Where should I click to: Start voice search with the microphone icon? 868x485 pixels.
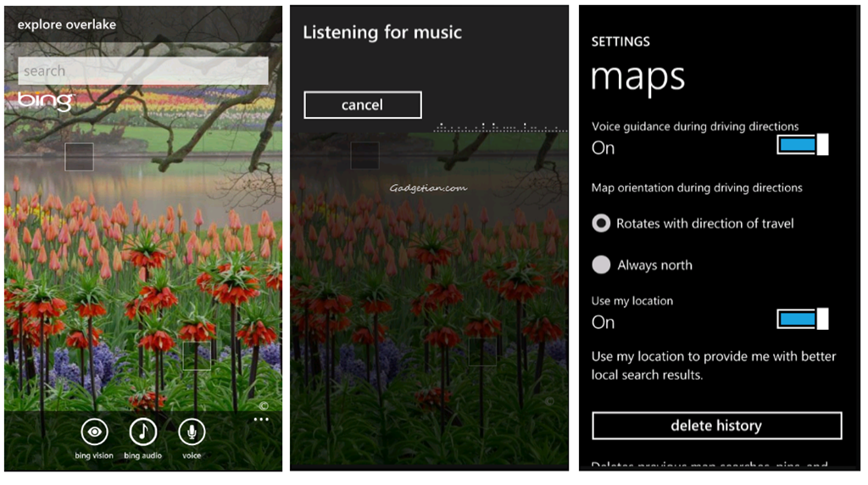tap(192, 432)
